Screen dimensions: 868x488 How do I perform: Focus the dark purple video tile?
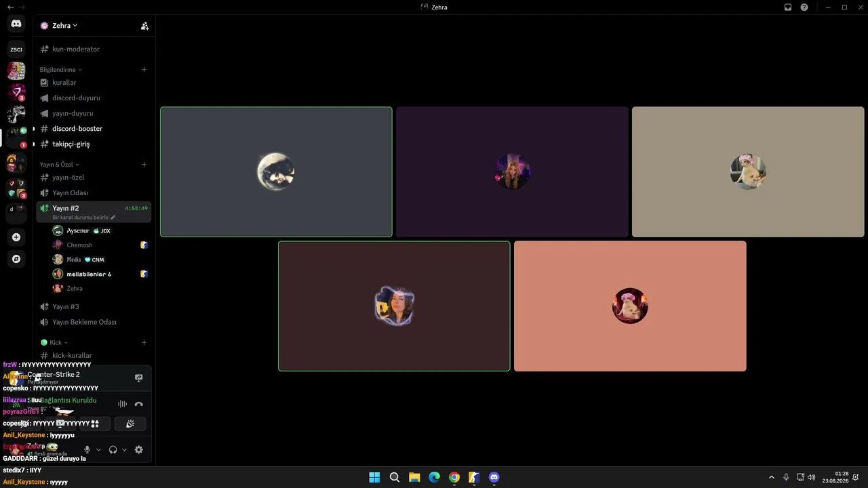coord(512,172)
